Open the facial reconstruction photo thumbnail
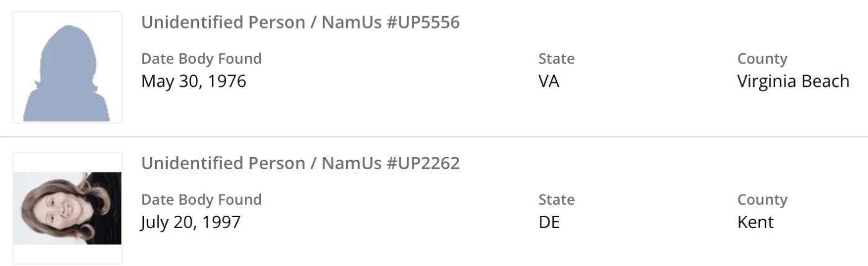 [67, 208]
